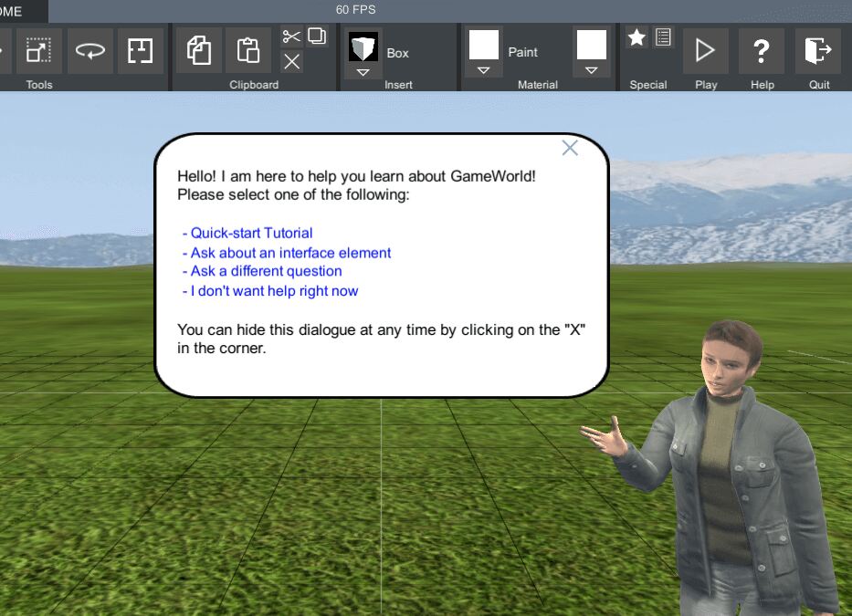Click the 60 FPS counter text
The height and width of the screenshot is (616, 852).
pos(356,10)
